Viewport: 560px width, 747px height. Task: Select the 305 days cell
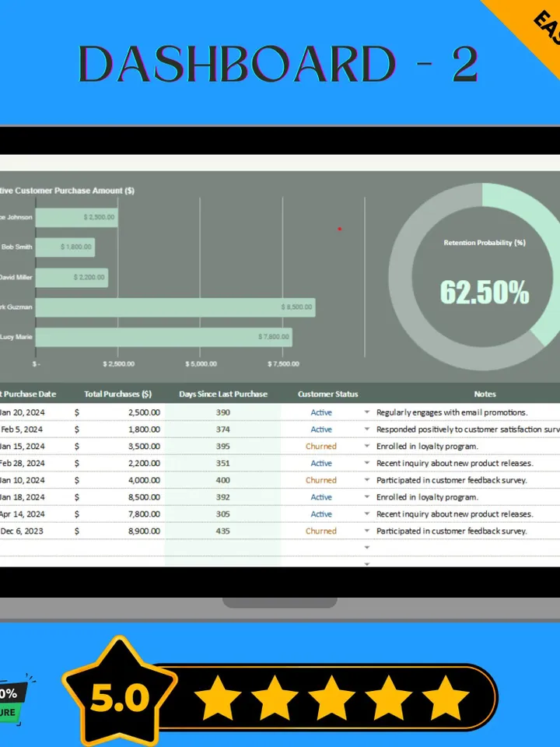click(223, 514)
